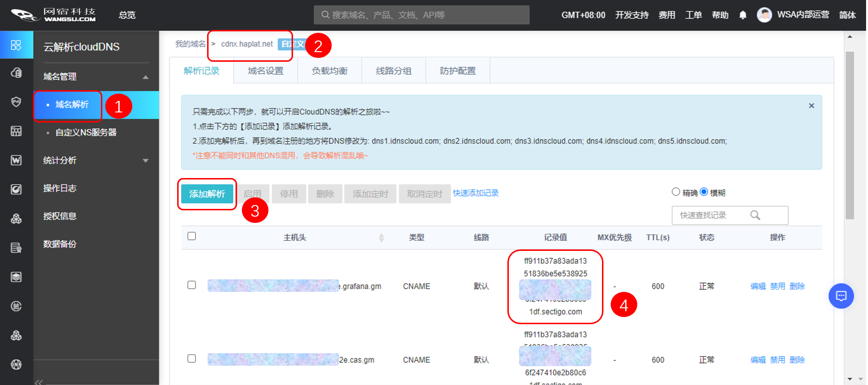Viewport: 868px width, 385px height.
Task: Go to the Wangsu logo home
Action: tap(54, 15)
